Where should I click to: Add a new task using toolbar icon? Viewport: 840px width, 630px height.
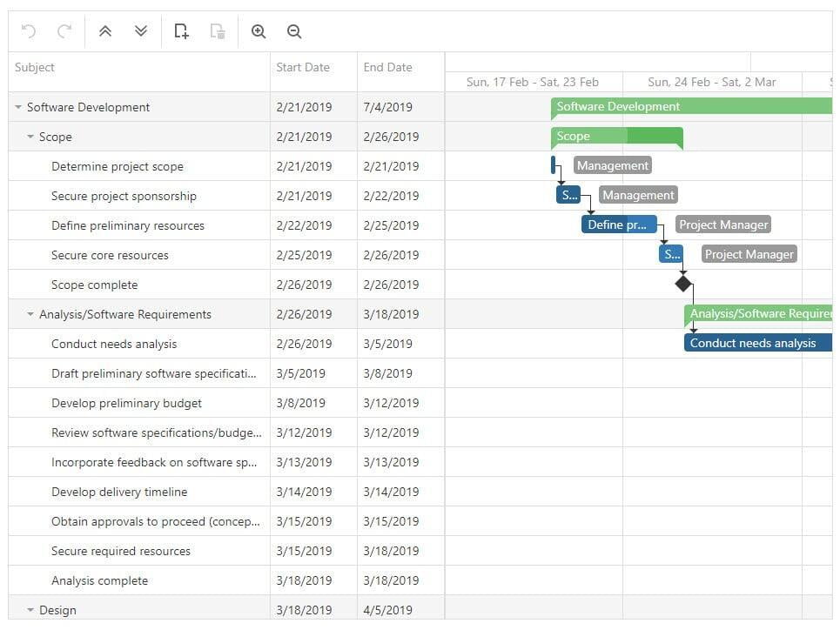click(x=181, y=31)
